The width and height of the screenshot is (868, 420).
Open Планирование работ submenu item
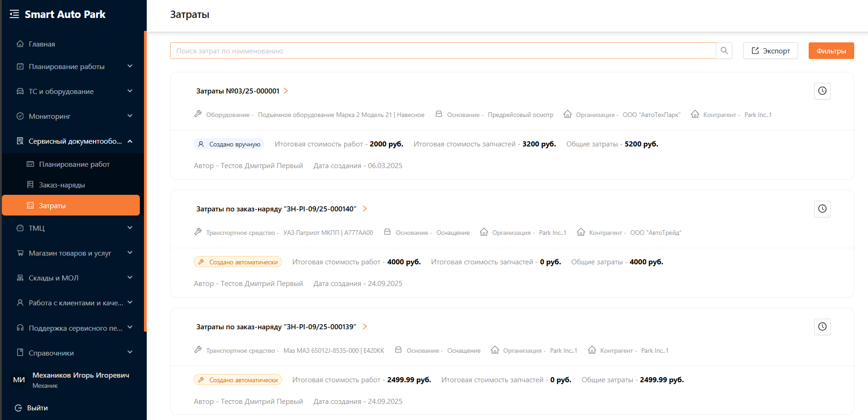click(74, 164)
